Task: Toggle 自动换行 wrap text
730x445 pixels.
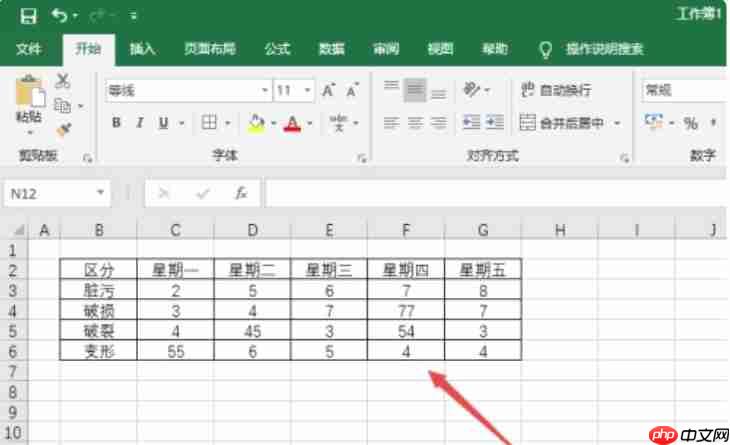Action: pos(556,89)
